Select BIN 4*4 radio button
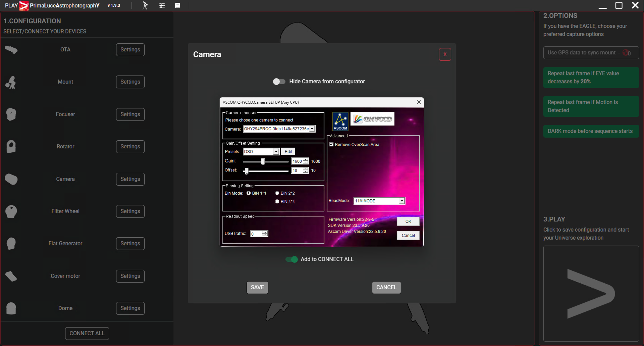The height and width of the screenshot is (346, 644). pos(277,202)
